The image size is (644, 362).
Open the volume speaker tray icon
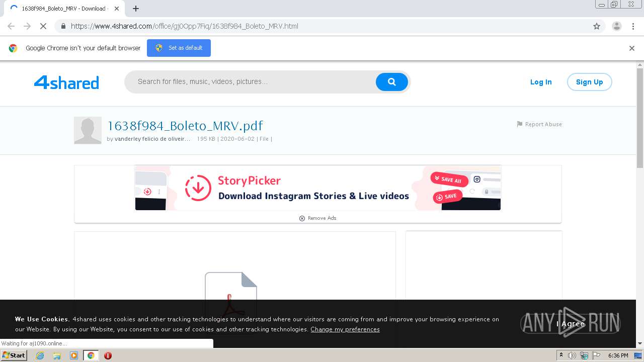pos(572,355)
